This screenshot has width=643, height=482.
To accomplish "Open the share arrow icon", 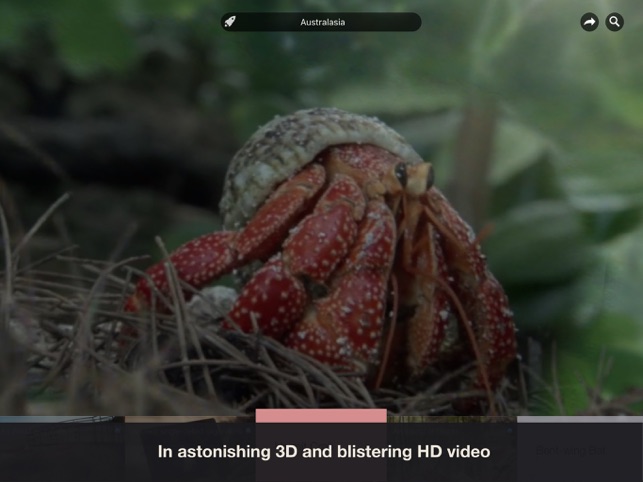I will tap(589, 22).
